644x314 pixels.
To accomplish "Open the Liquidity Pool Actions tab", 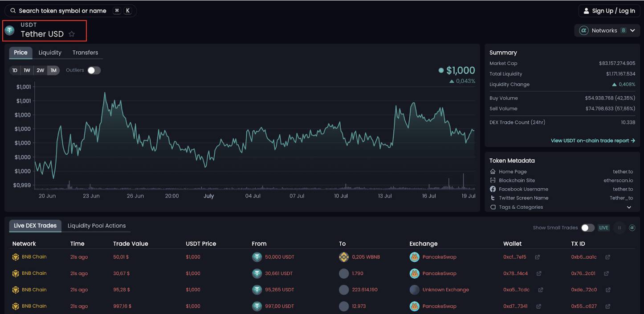I will coord(97,226).
